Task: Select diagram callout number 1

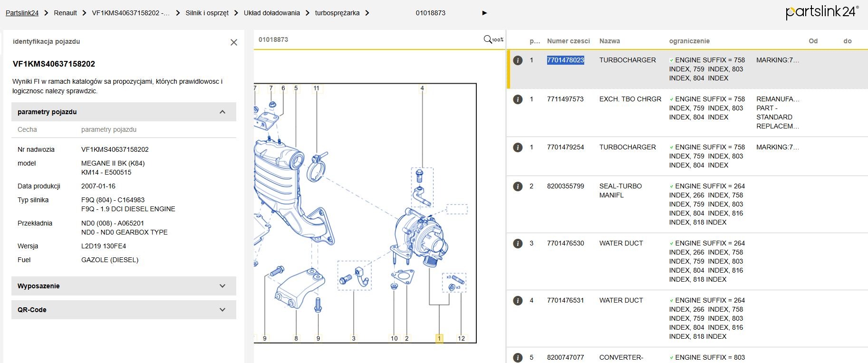Action: 439,338
